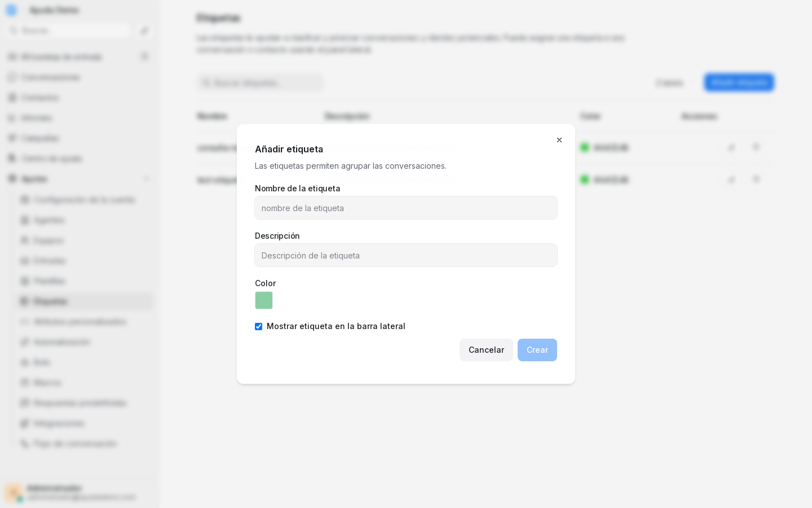
Task: Click the Automatización icon in settings list
Action: [24, 342]
